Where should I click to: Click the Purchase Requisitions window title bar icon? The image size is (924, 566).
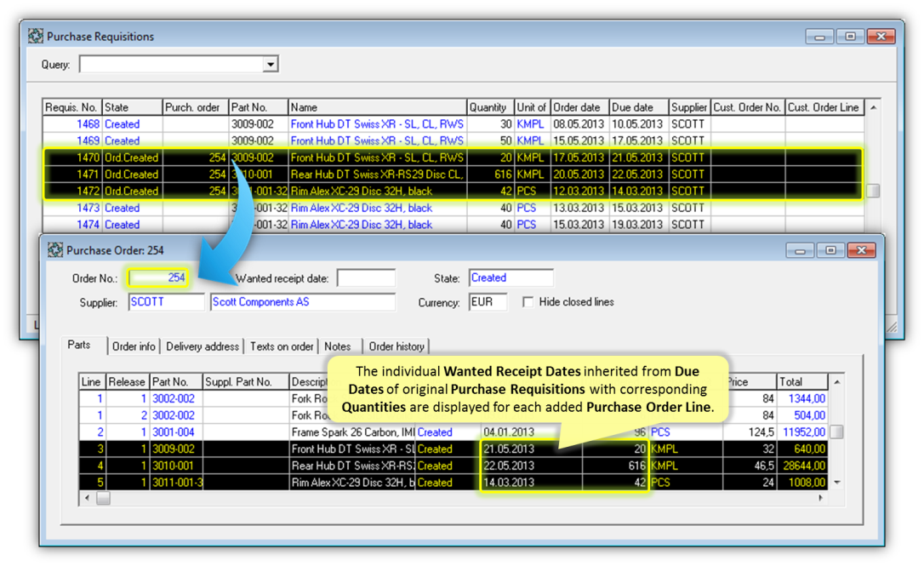click(x=35, y=36)
